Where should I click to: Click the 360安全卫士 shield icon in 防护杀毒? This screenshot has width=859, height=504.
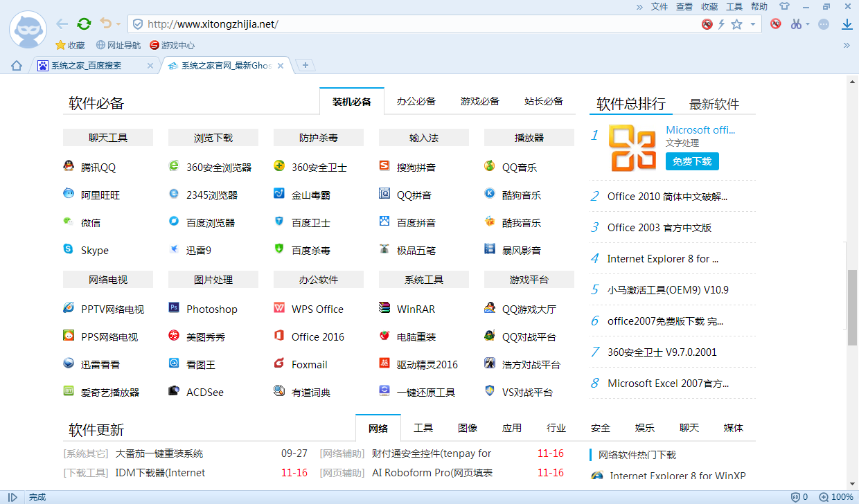279,166
